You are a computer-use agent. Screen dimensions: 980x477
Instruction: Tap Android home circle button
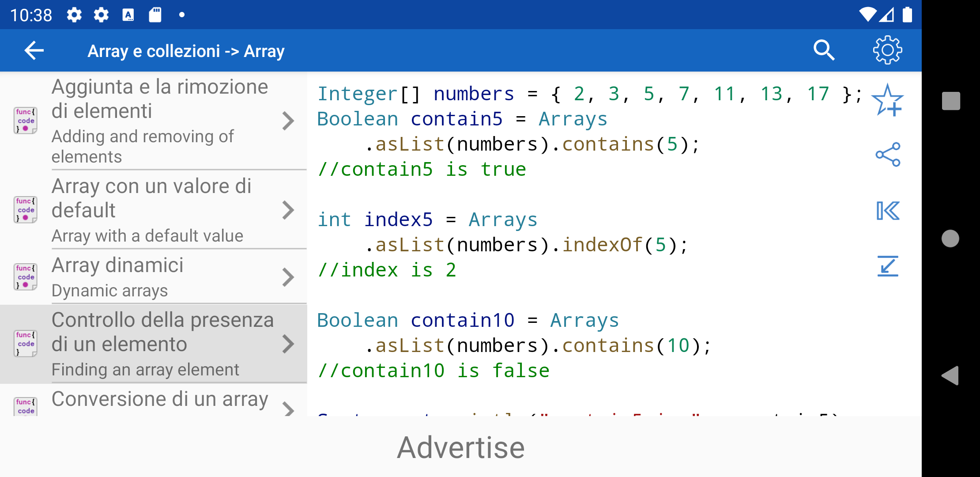tap(950, 238)
